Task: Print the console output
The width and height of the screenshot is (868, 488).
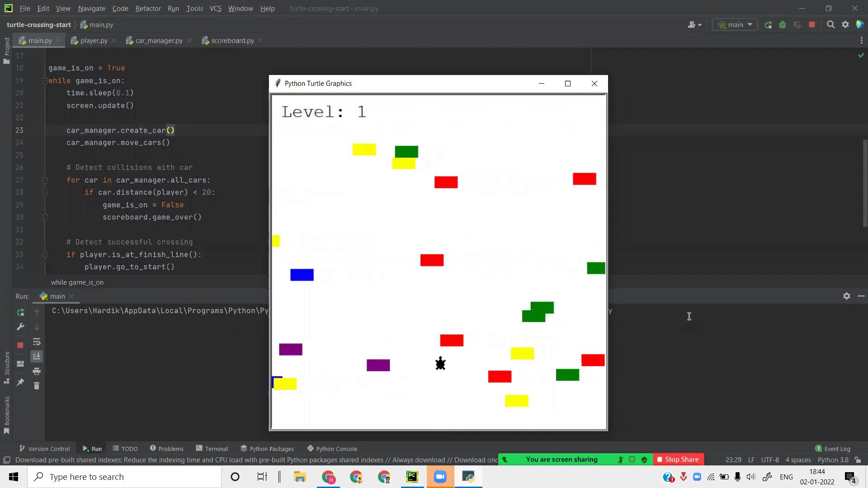Action: click(x=37, y=371)
